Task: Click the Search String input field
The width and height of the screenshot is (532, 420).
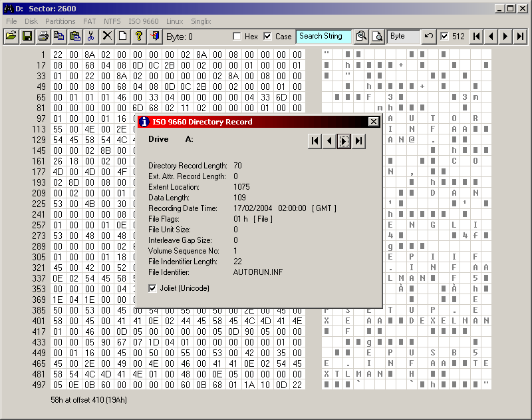Action: pyautogui.click(x=324, y=37)
